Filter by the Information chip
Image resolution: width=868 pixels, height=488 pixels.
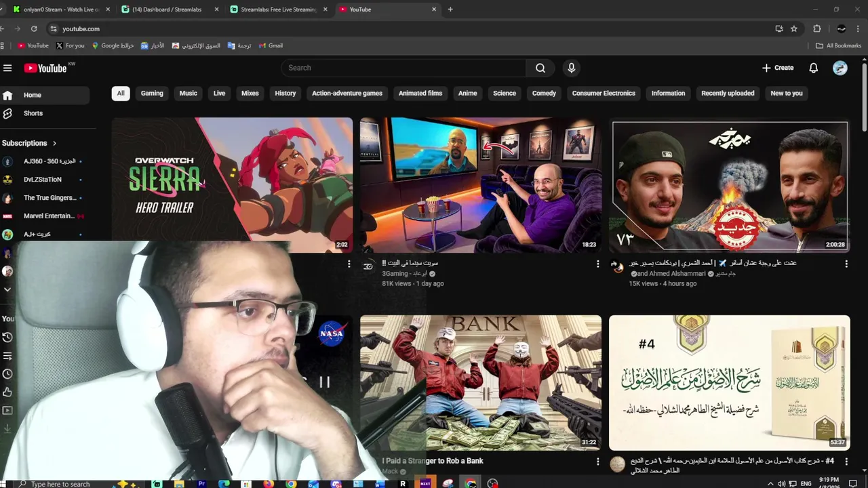pos(668,94)
